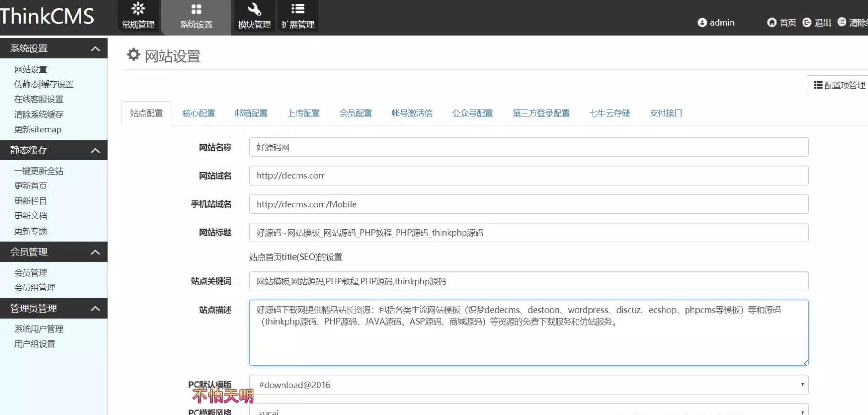Viewport: 868px width, 415px height.
Task: Switch to the 支付接口 tab
Action: point(666,113)
